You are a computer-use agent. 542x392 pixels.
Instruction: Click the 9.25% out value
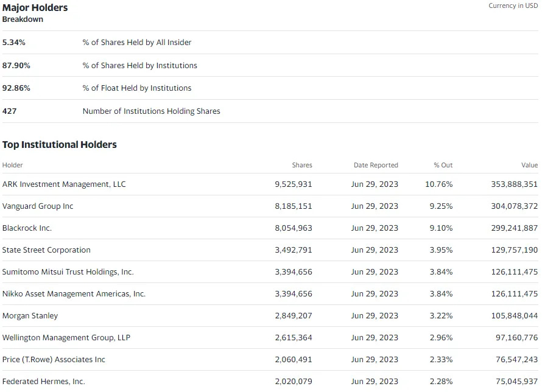[441, 206]
